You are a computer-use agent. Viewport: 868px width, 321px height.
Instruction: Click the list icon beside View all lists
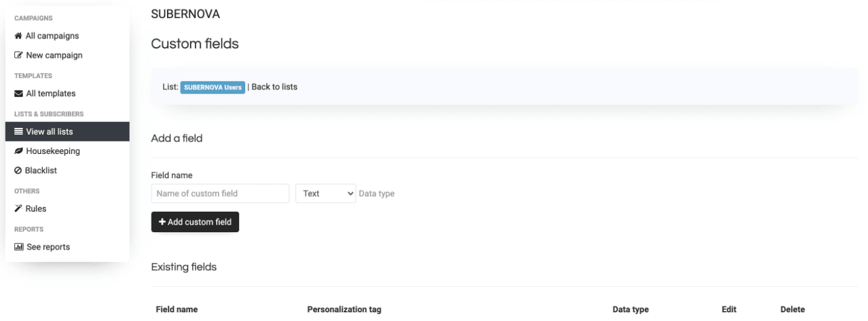click(x=19, y=132)
